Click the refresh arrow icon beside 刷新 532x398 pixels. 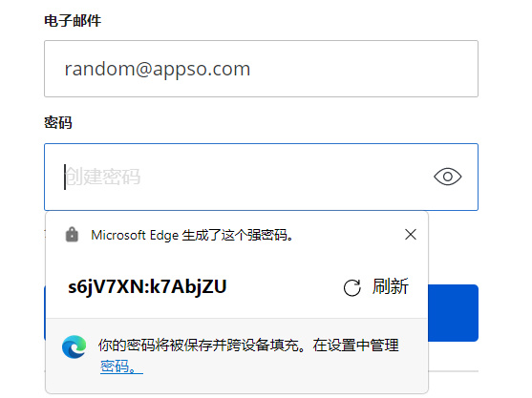point(351,288)
